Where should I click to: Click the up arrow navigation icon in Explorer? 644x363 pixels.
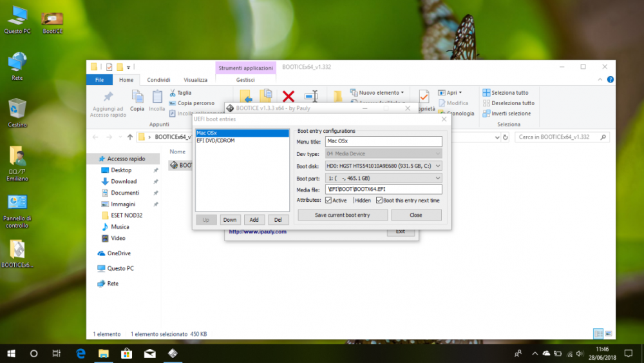[130, 137]
